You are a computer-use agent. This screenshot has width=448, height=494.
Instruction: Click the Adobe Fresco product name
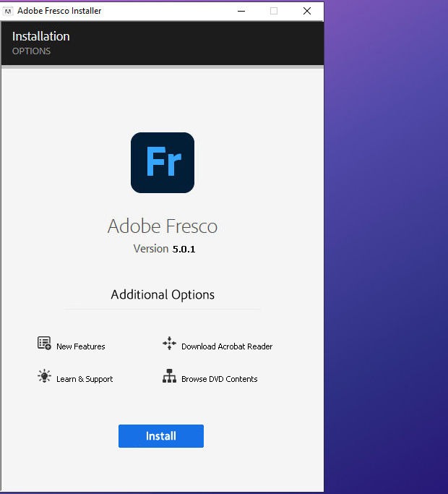pos(163,226)
